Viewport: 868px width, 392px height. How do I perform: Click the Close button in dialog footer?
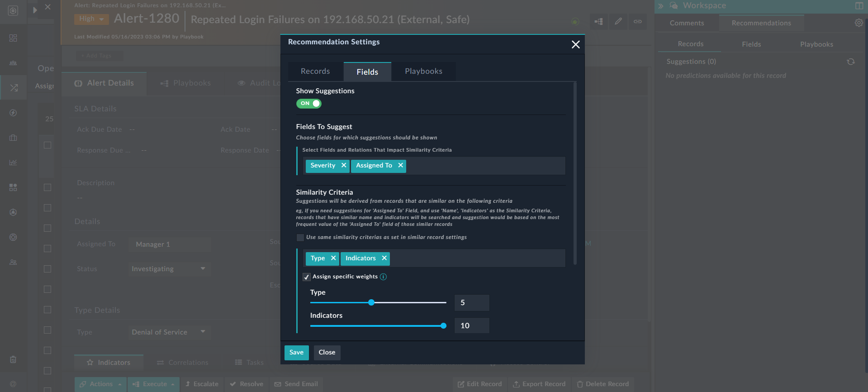[x=327, y=353]
